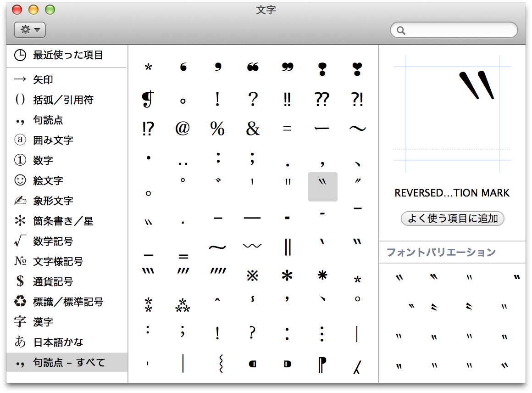Viewport: 532px width, 393px height.
Task: Open 標識/標準記号 recycle icon category
Action: click(68, 302)
